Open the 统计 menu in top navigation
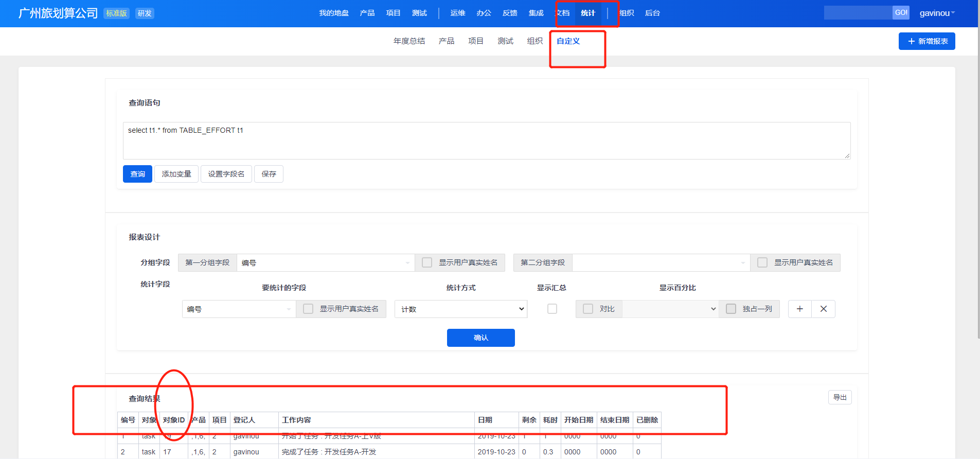 tap(587, 13)
